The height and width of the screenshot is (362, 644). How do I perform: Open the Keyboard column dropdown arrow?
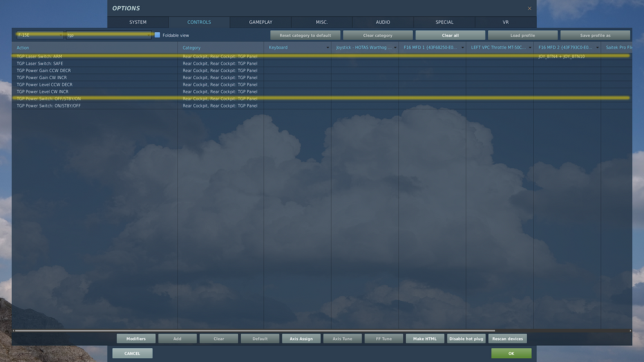327,48
